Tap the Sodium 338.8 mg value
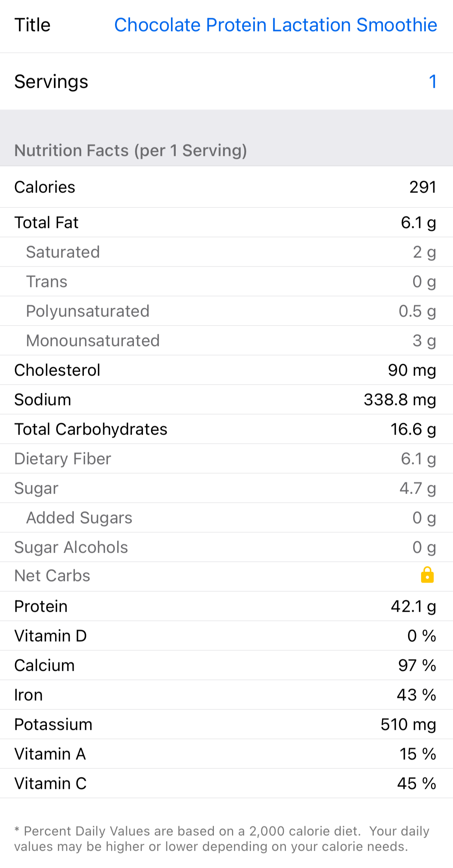The width and height of the screenshot is (453, 868). pos(399,400)
